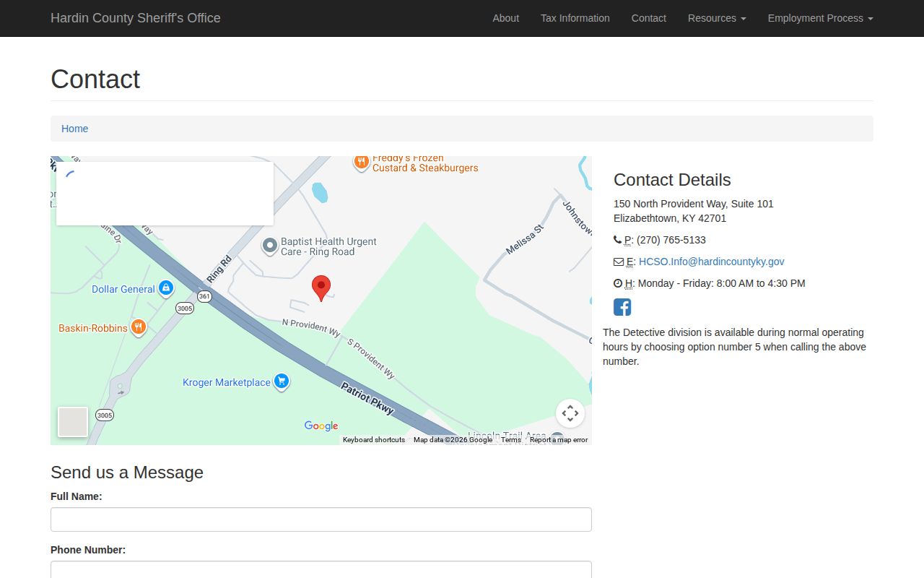Image resolution: width=924 pixels, height=578 pixels.
Task: Click the envelope icon beside the email
Action: point(619,262)
